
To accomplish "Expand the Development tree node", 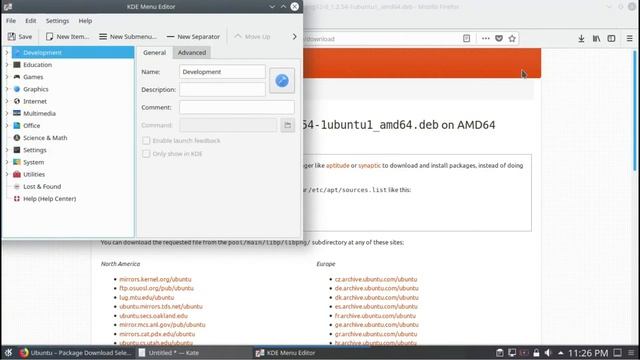I will tap(7, 52).
